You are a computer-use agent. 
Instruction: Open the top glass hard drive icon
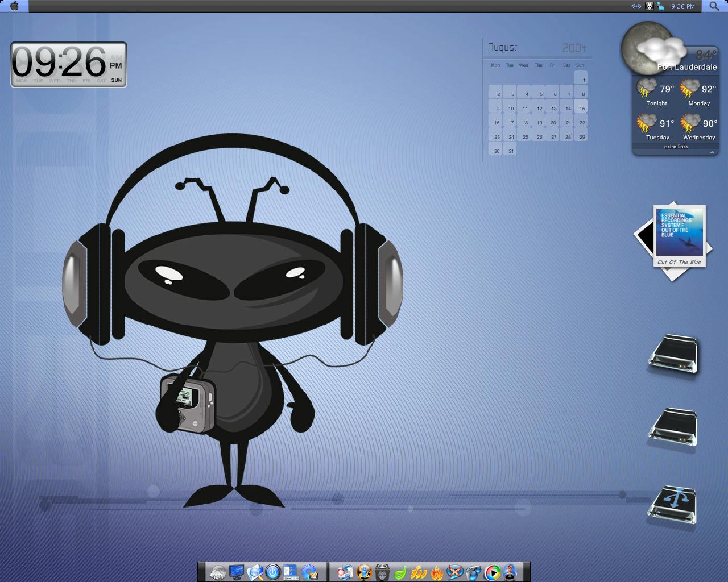pos(674,354)
